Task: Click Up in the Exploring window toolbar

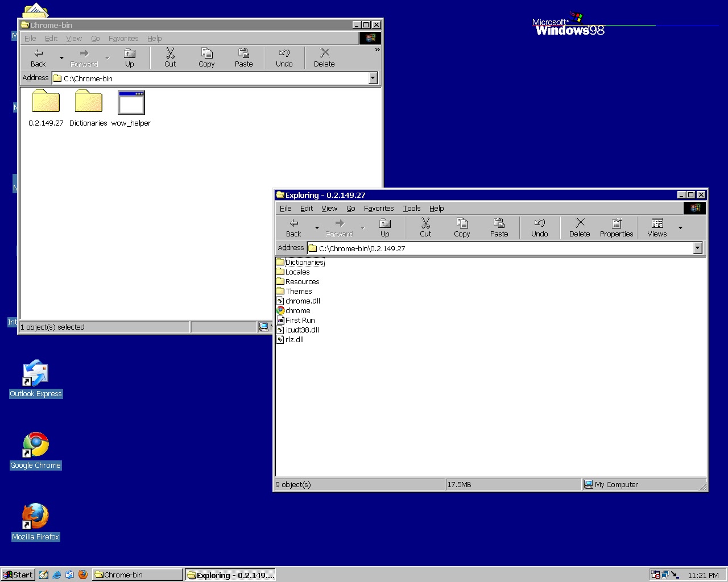Action: pyautogui.click(x=385, y=227)
